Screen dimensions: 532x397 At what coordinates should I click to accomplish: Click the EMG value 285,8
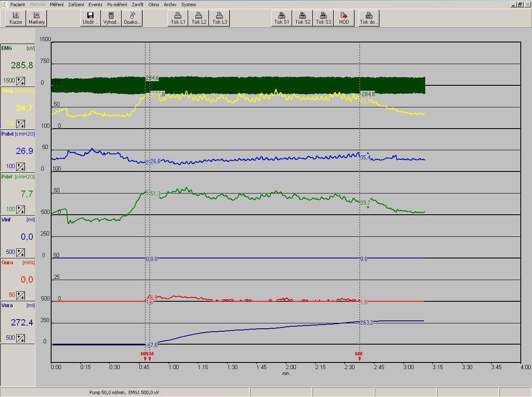pyautogui.click(x=22, y=65)
